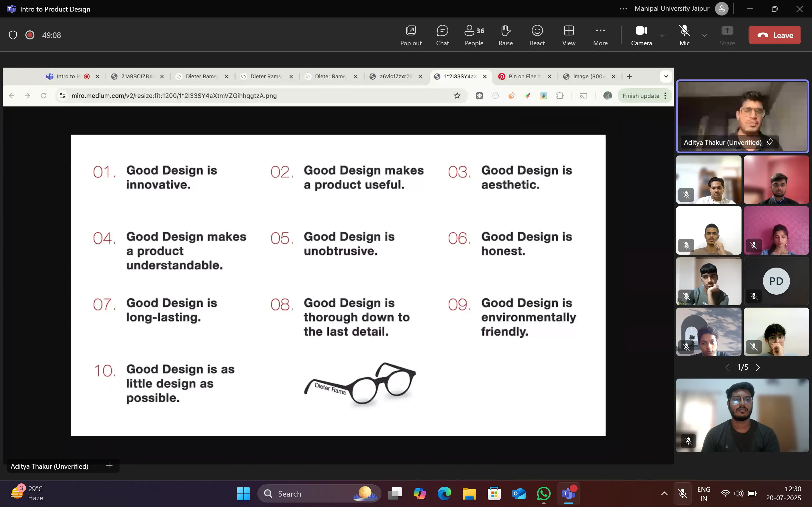Show the People list
812x507 pixels.
pyautogui.click(x=473, y=35)
